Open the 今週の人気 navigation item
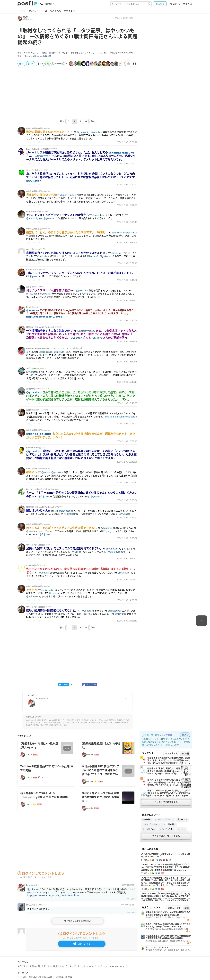Image resolution: width=210 pixels, height=980 pixels. click(x=55, y=11)
